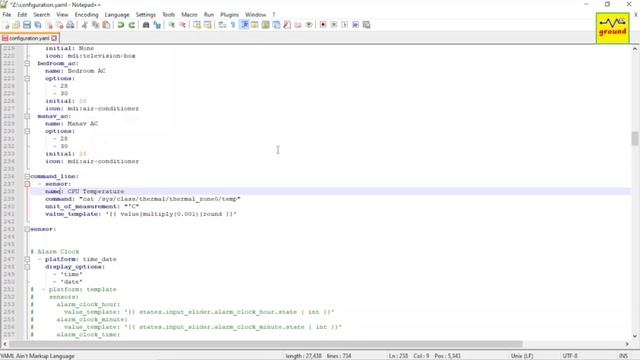This screenshot has width=640, height=360.
Task: Click the vertical scrollbar thumb
Action: coord(635,138)
